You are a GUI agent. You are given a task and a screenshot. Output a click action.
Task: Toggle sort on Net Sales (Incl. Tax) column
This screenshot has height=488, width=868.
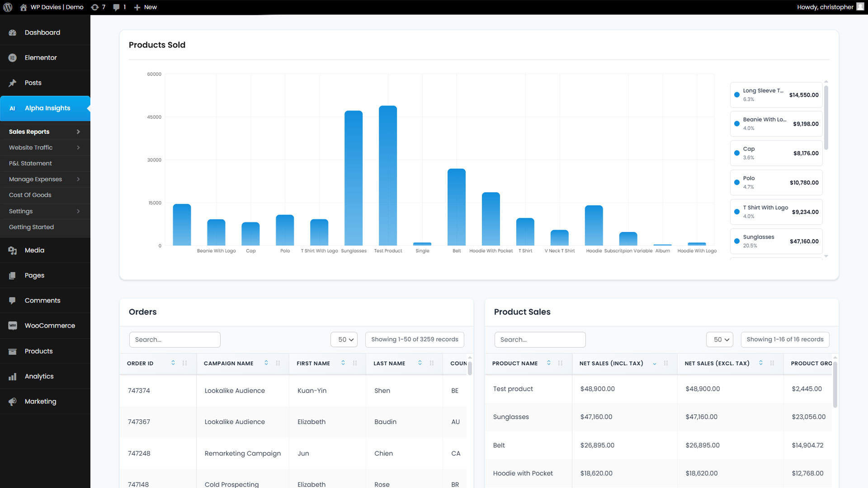pos(654,364)
